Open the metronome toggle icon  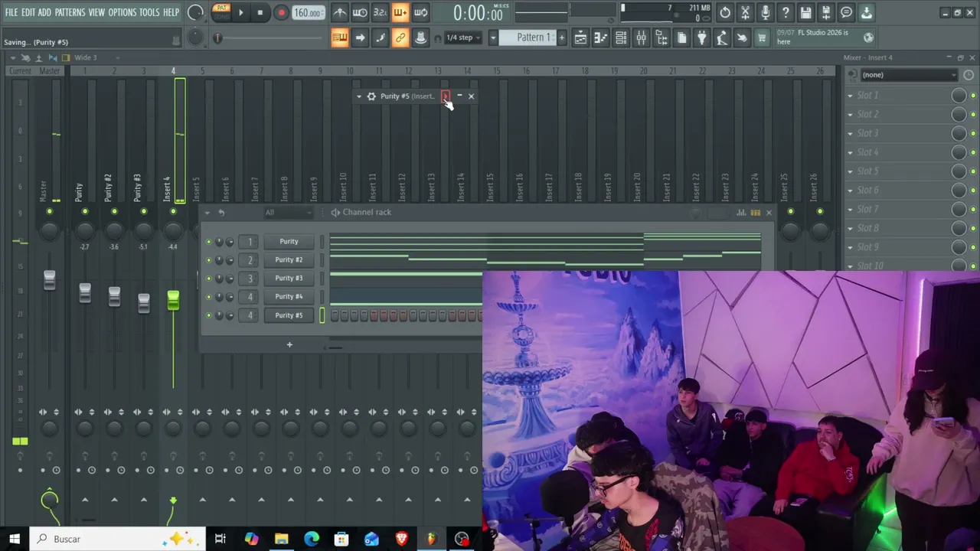pyautogui.click(x=340, y=12)
